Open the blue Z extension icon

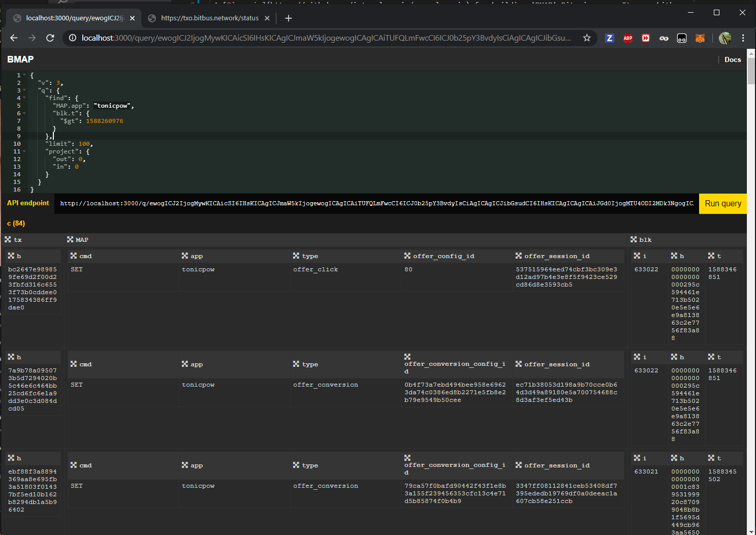point(610,38)
